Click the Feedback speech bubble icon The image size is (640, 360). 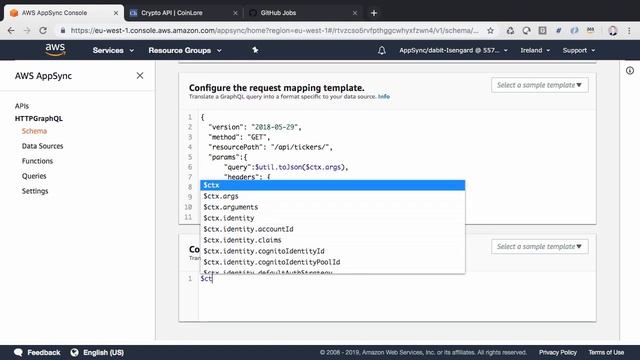18,352
